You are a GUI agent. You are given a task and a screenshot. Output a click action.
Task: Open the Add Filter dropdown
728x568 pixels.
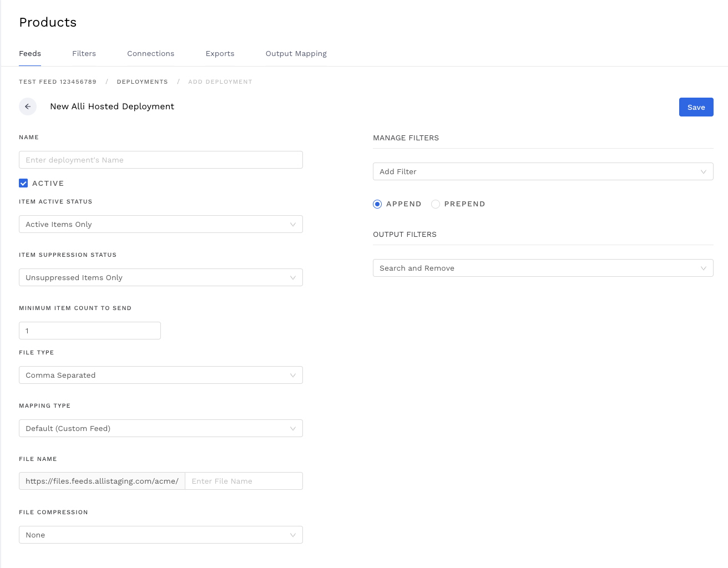pos(543,171)
